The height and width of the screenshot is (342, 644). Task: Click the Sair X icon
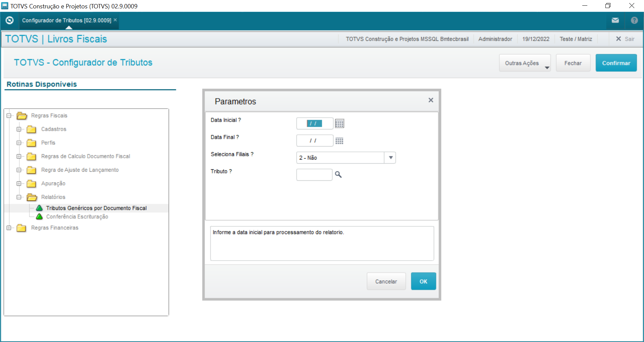click(x=619, y=39)
